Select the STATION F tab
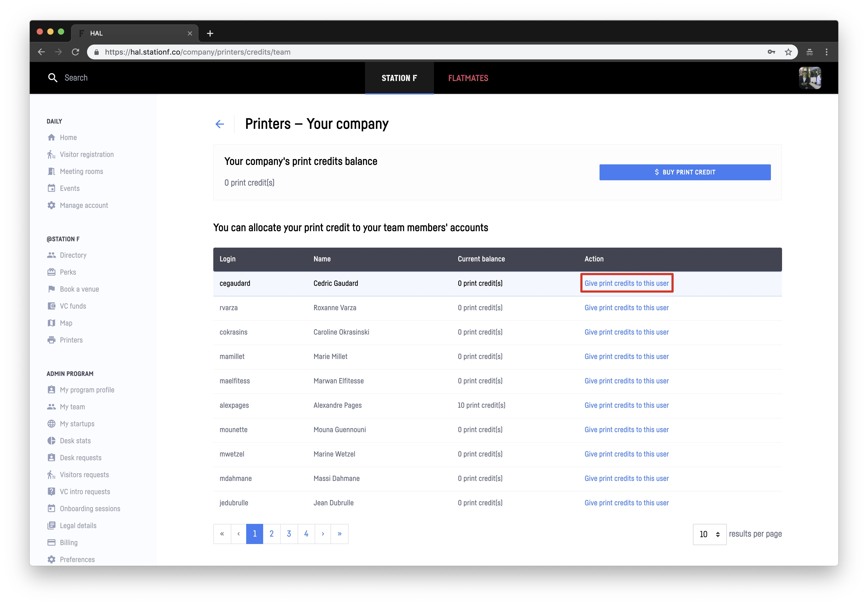The width and height of the screenshot is (868, 605). point(399,78)
